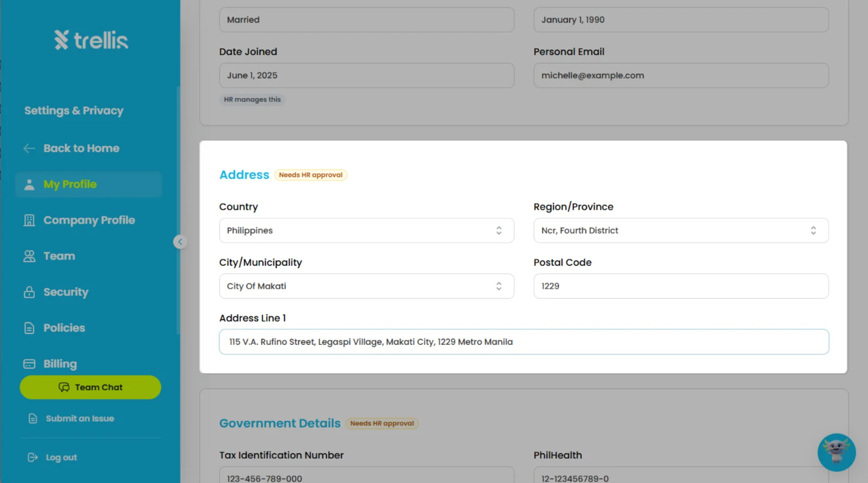This screenshot has height=483, width=868.
Task: Open the Billing page
Action: click(x=60, y=364)
